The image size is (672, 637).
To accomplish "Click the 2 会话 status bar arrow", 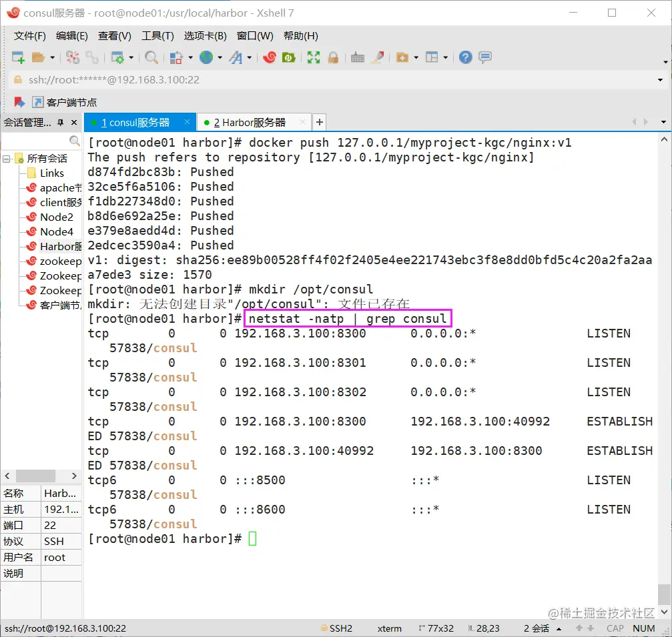I will [559, 628].
